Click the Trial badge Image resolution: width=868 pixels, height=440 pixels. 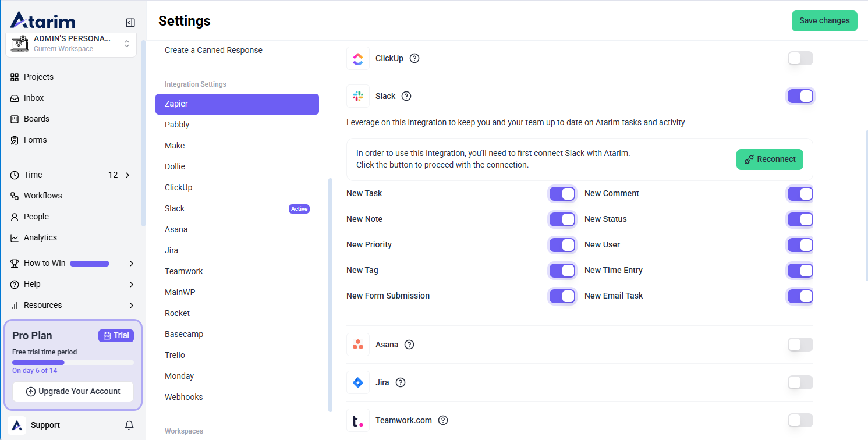(116, 336)
